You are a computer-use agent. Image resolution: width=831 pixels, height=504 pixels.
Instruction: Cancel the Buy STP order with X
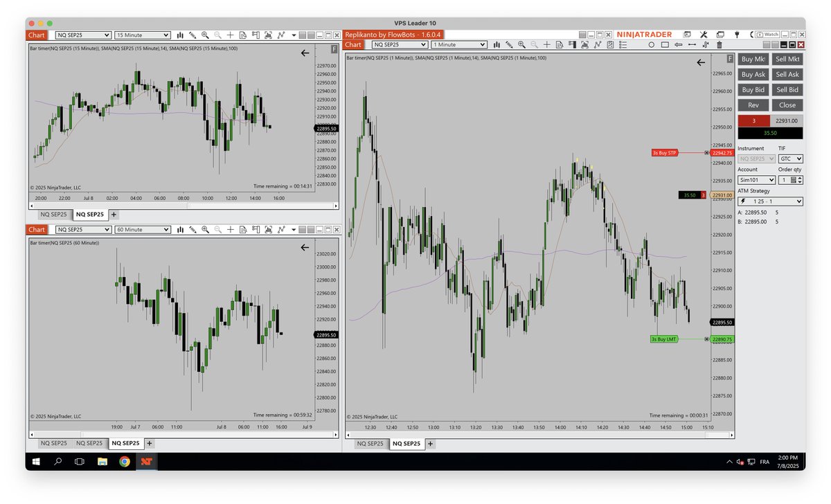pos(707,153)
